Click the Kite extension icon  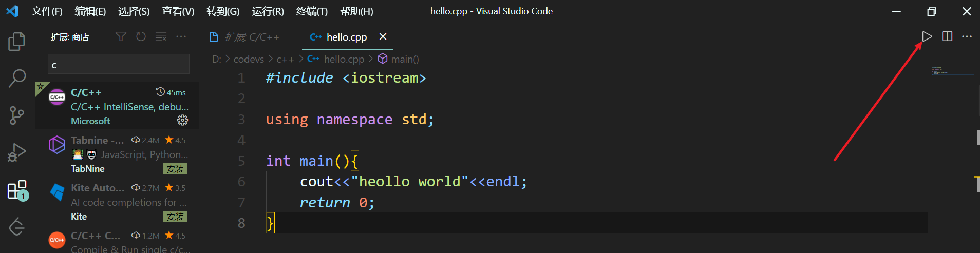click(57, 192)
